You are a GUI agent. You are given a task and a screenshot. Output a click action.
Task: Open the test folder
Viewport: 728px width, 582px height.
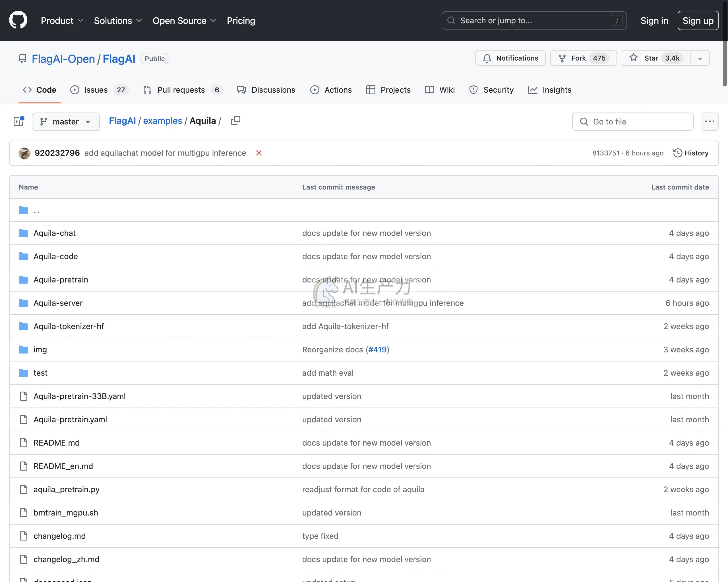pyautogui.click(x=40, y=373)
